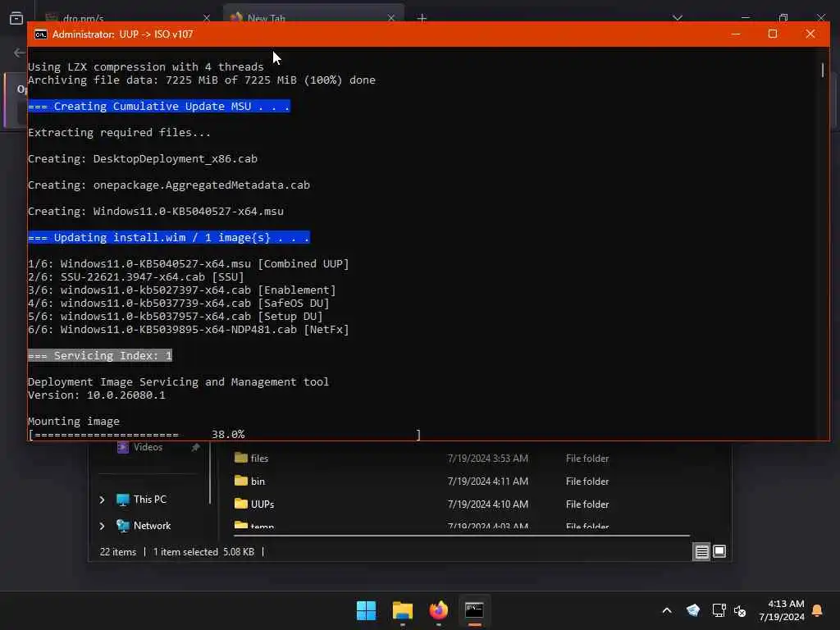Click the mounting image progress bar
This screenshot has width=840, height=630.
pyautogui.click(x=225, y=435)
